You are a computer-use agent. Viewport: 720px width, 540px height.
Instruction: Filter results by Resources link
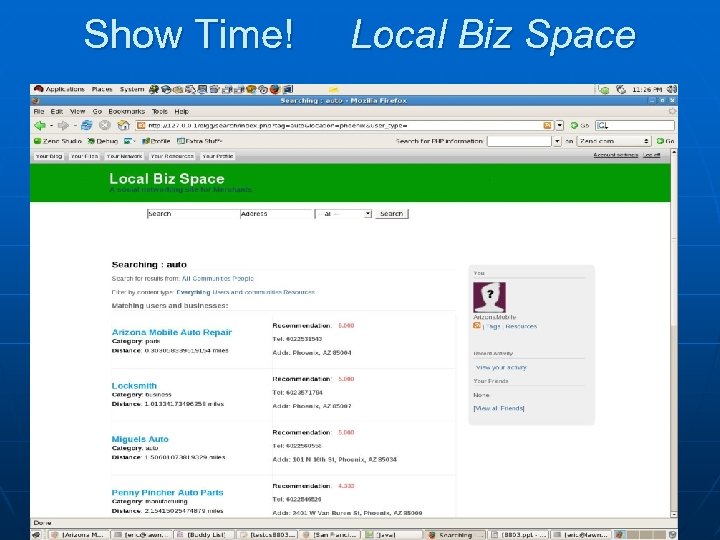299,292
